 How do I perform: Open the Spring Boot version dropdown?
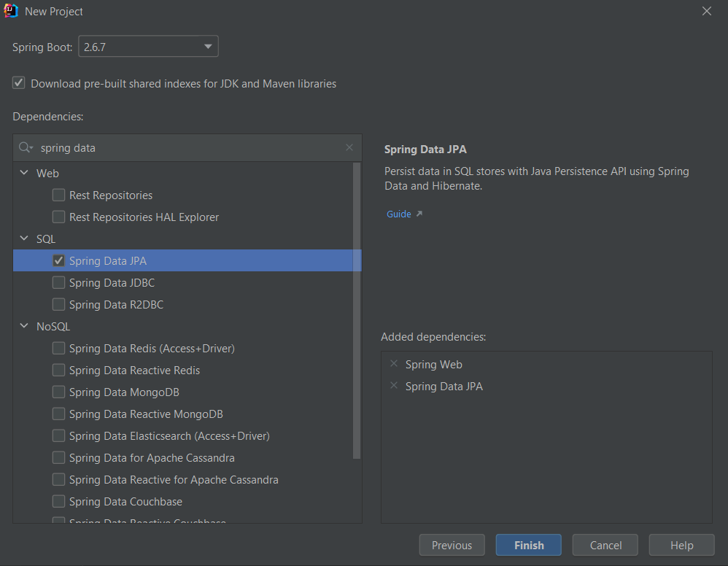pyautogui.click(x=209, y=45)
